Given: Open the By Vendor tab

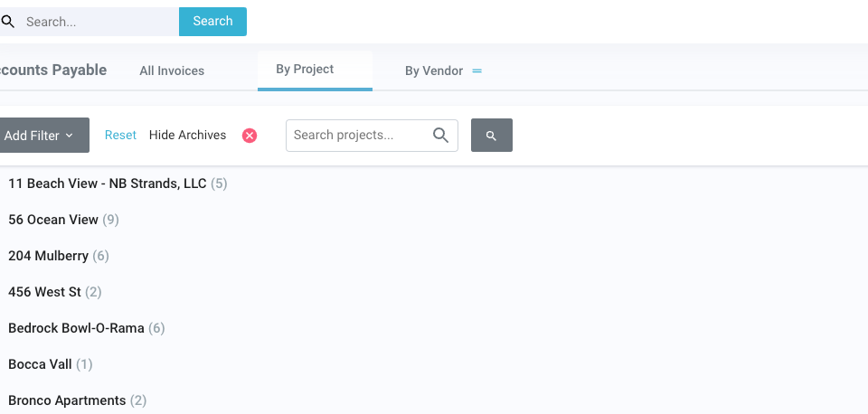Looking at the screenshot, I should tap(434, 71).
